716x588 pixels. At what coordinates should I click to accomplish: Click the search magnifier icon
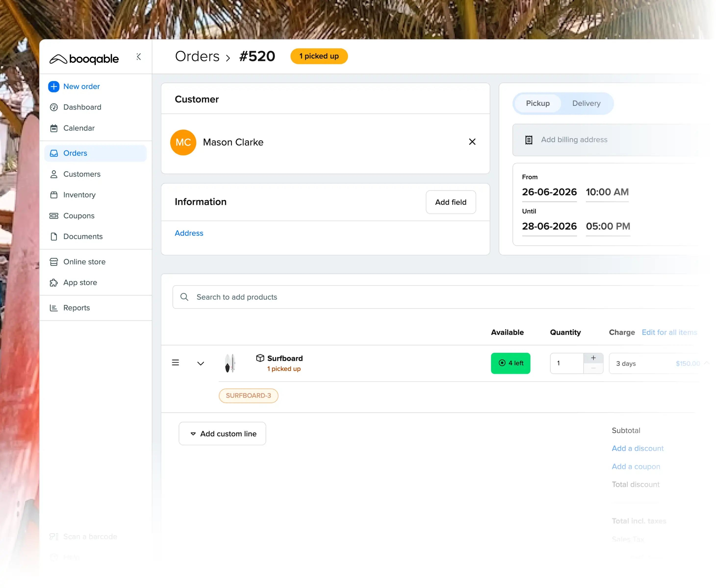point(184,297)
